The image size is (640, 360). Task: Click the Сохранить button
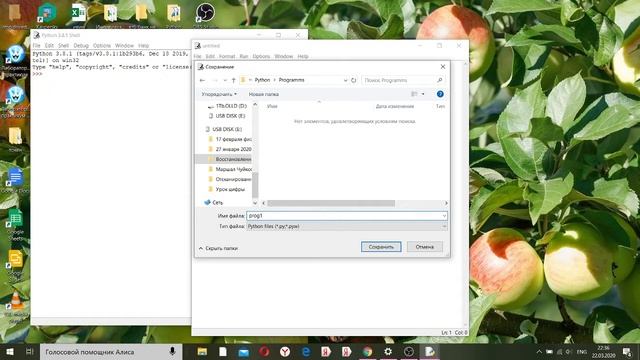click(x=381, y=247)
